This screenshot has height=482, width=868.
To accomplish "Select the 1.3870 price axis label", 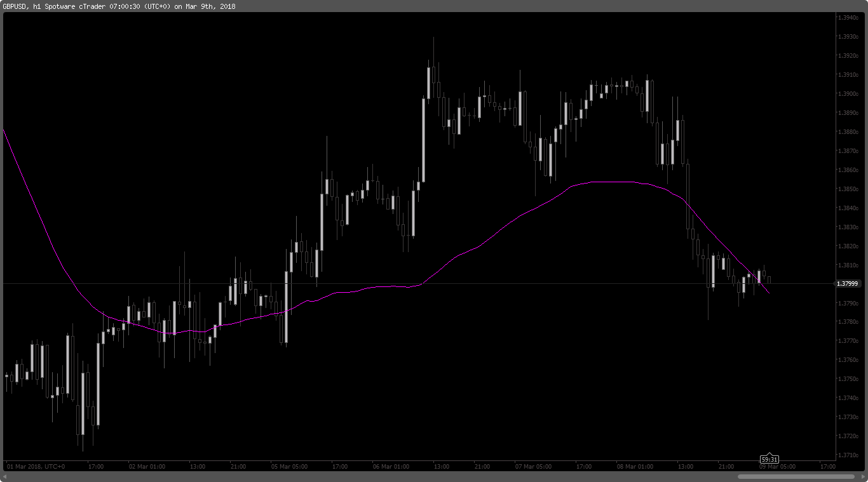I will [x=848, y=151].
